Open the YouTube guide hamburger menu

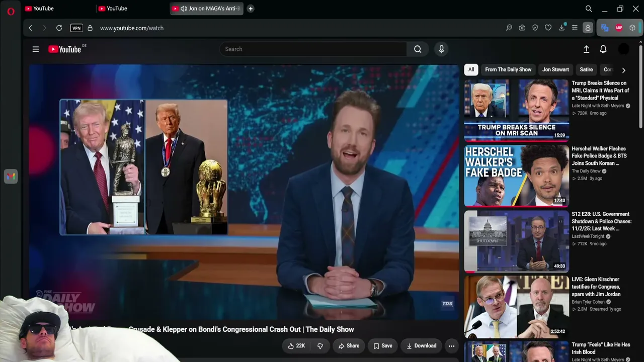[x=36, y=49]
